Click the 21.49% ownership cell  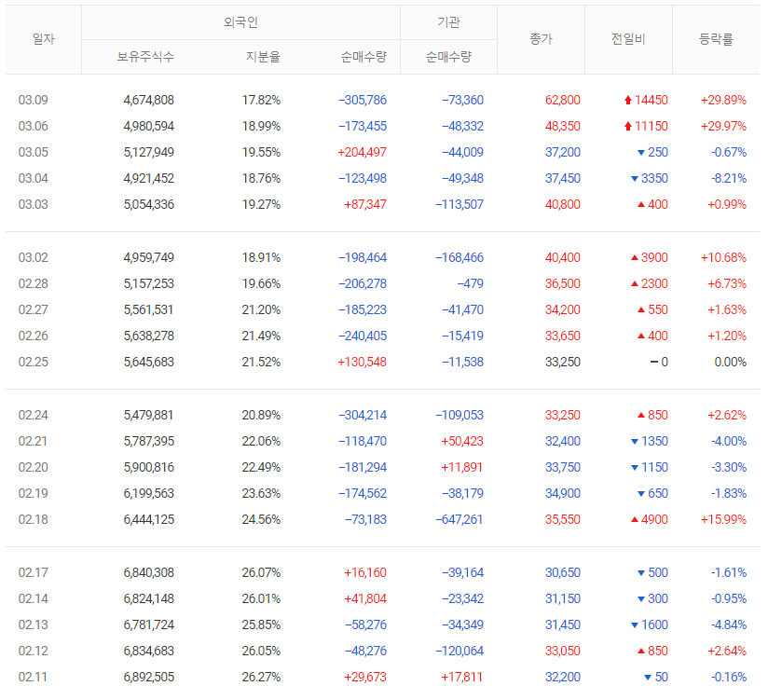(x=261, y=336)
